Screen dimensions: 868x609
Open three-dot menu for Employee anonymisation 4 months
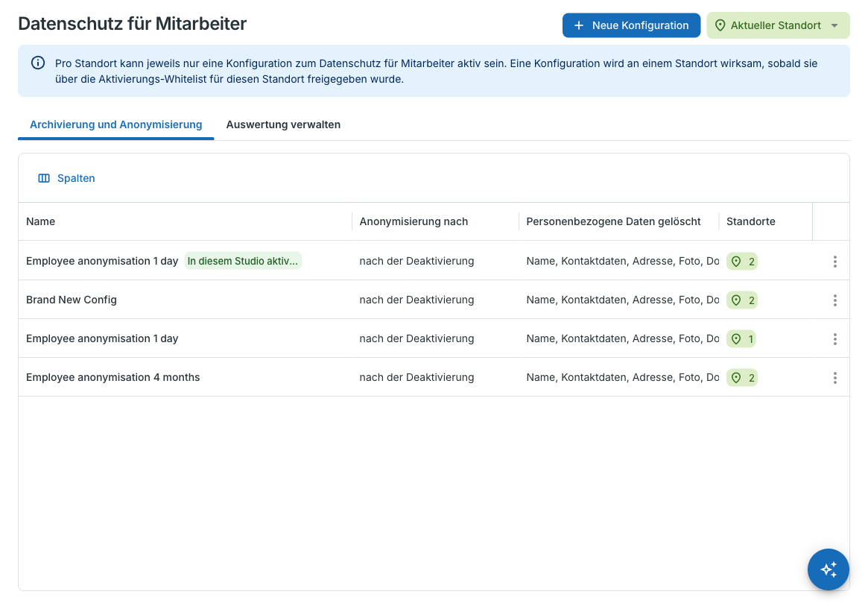click(x=834, y=378)
